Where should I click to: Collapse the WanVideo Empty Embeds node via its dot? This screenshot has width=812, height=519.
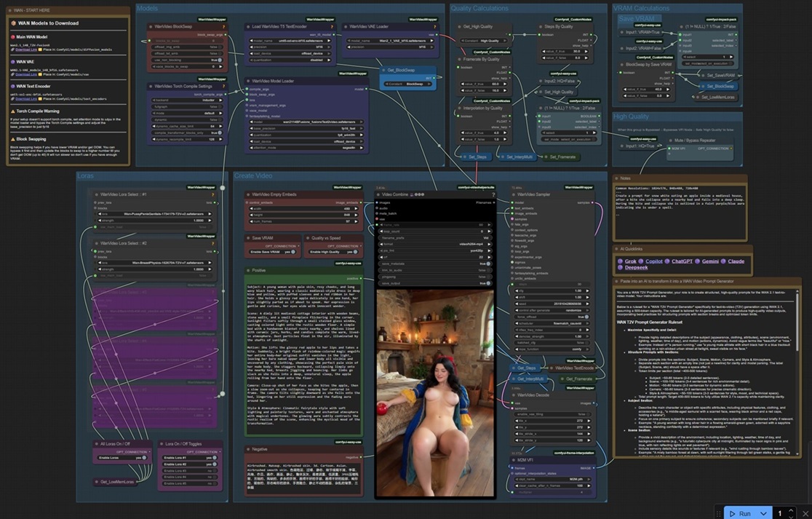249,195
